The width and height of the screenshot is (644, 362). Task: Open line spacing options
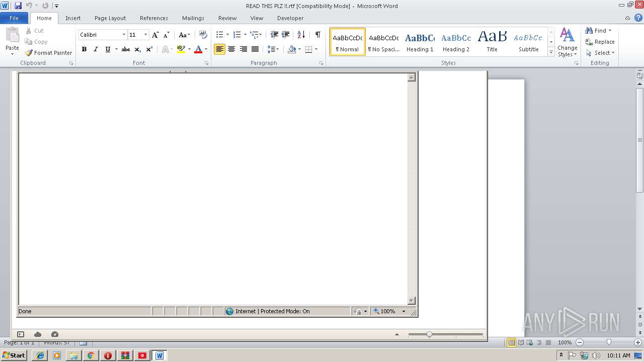tap(273, 49)
